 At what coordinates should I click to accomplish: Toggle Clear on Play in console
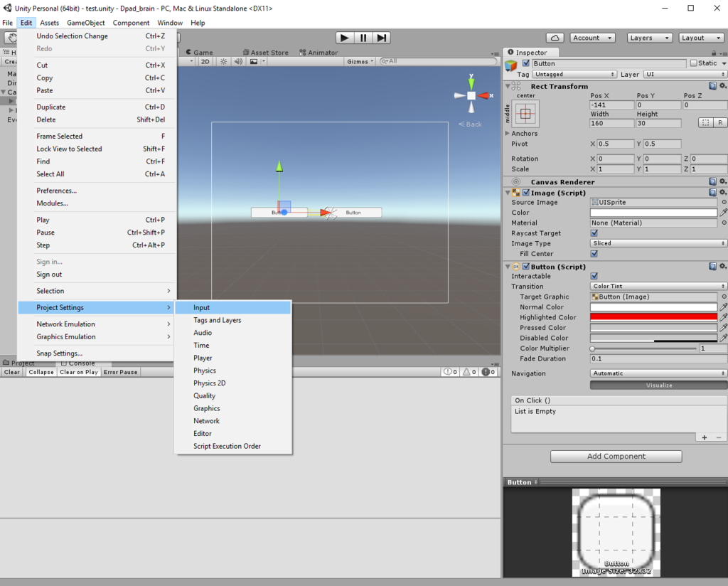(x=78, y=372)
